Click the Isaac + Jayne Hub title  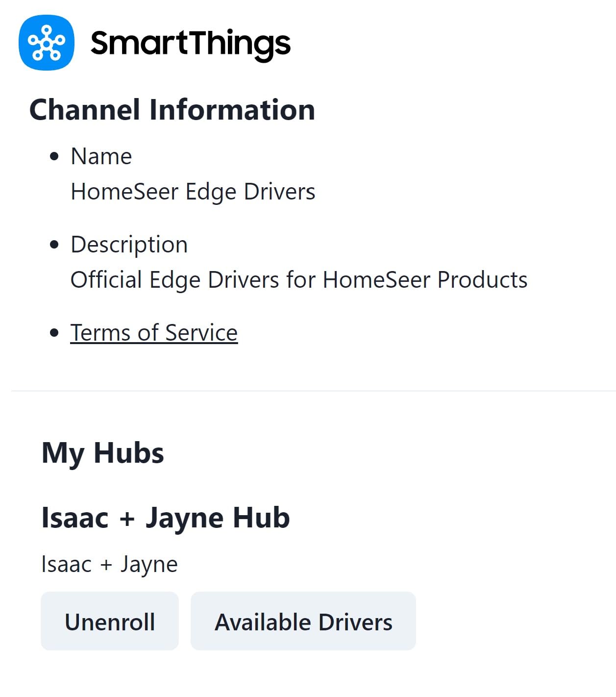pos(166,518)
